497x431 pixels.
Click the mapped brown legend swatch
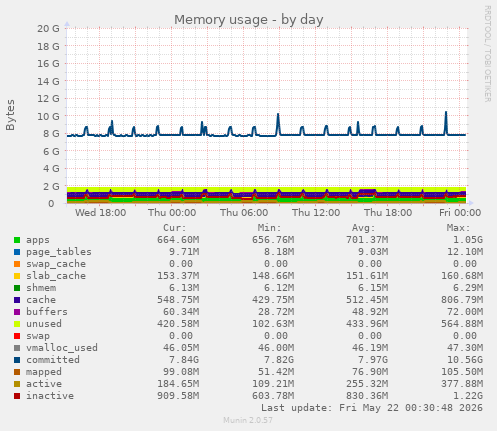click(x=17, y=372)
